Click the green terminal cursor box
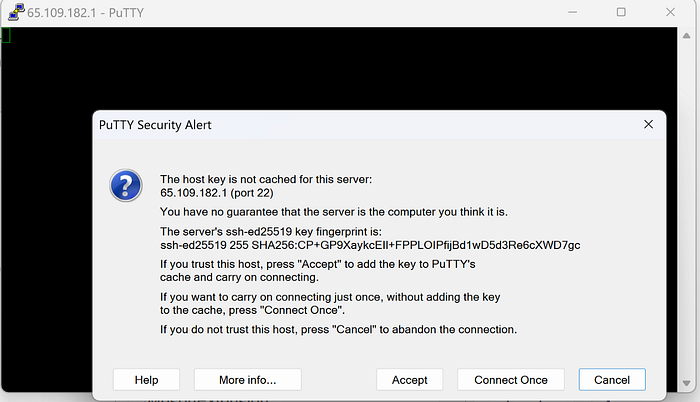 pyautogui.click(x=5, y=35)
